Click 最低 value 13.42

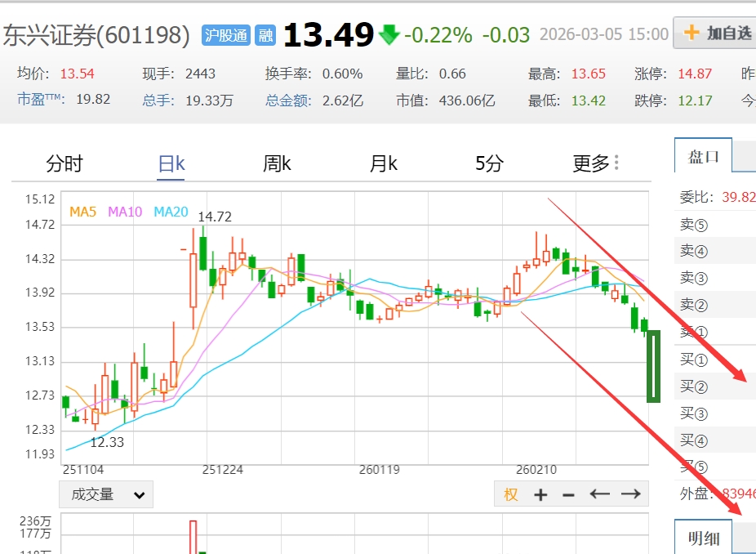[x=588, y=101]
